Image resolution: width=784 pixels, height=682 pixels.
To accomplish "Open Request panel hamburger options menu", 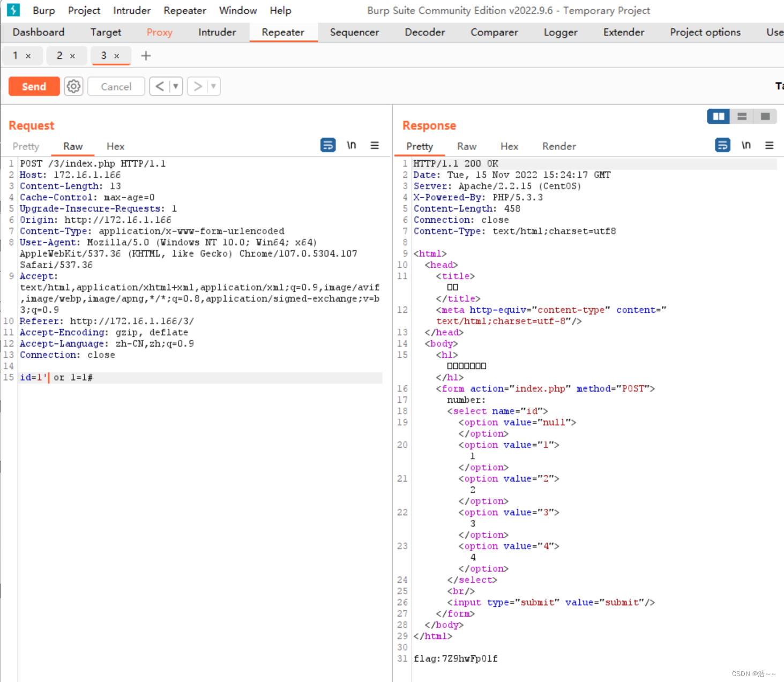I will coord(375,145).
